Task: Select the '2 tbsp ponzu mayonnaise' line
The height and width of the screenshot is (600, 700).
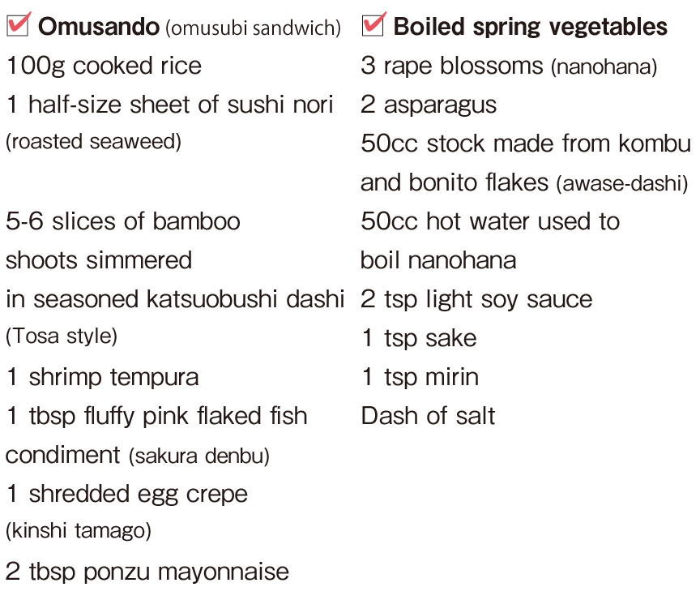Action: click(x=147, y=572)
